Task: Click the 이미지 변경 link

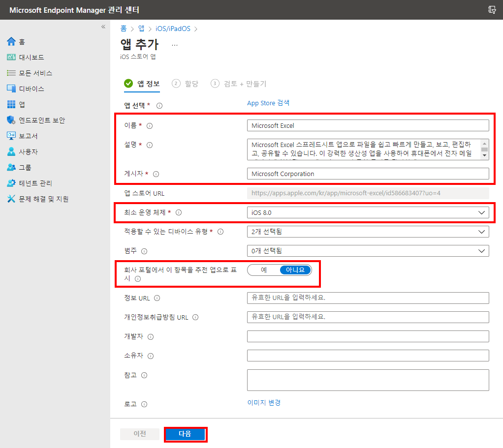Action: pyautogui.click(x=264, y=402)
